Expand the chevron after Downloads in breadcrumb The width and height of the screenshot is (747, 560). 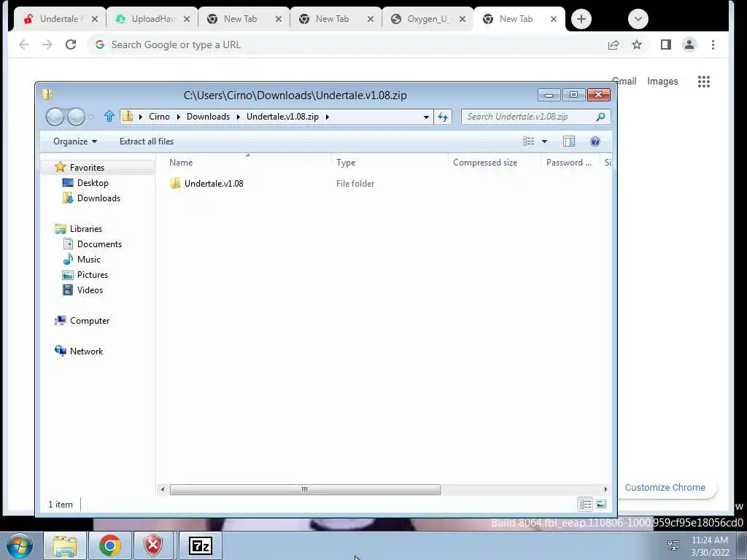point(239,117)
